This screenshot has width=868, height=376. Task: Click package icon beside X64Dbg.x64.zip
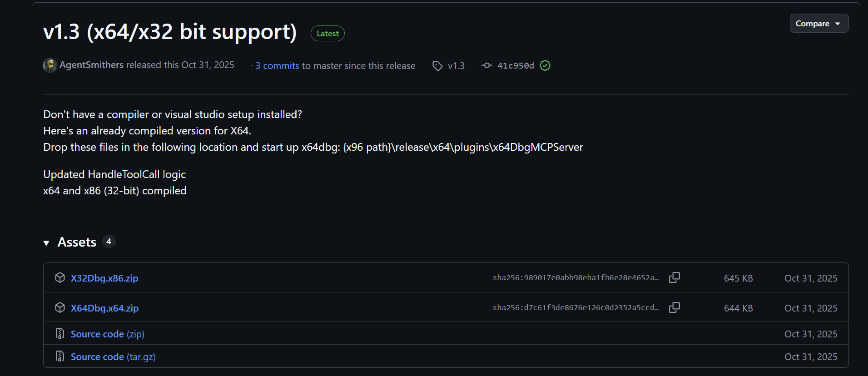(x=60, y=307)
